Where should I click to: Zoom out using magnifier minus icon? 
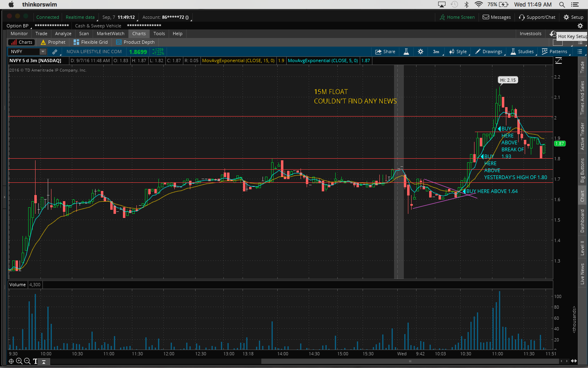(x=27, y=361)
